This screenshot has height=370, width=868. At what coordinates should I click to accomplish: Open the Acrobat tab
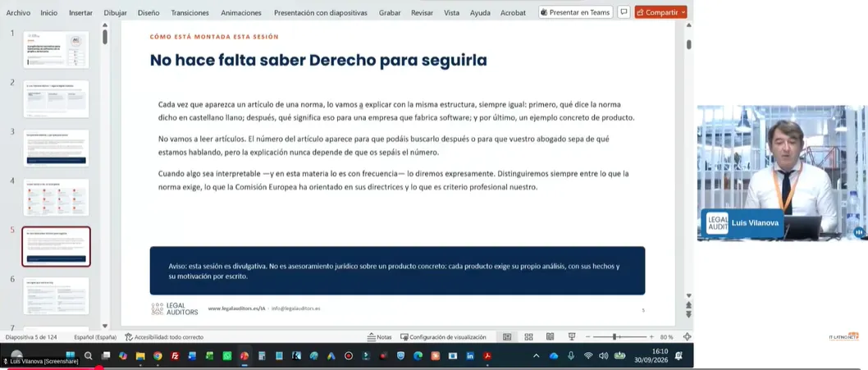pyautogui.click(x=513, y=13)
